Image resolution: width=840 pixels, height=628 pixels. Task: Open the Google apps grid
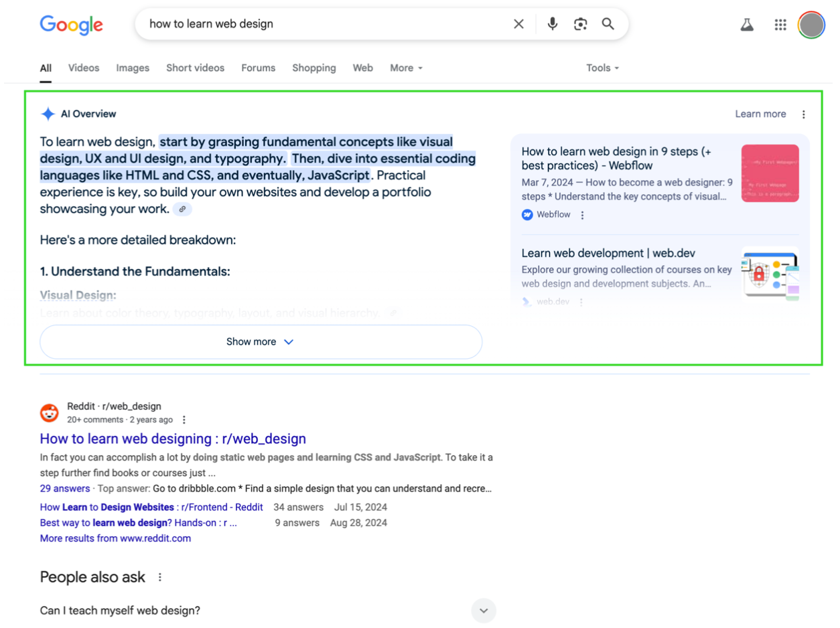click(x=780, y=24)
